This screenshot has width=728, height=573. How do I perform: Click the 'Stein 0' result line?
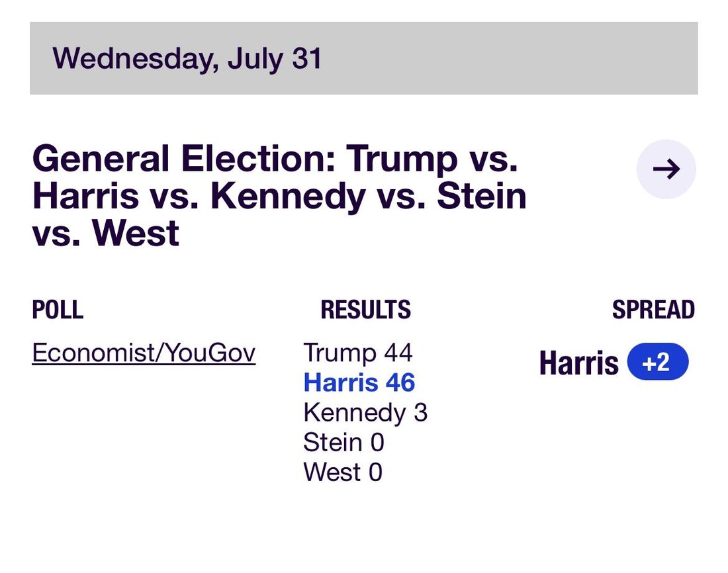(x=343, y=443)
